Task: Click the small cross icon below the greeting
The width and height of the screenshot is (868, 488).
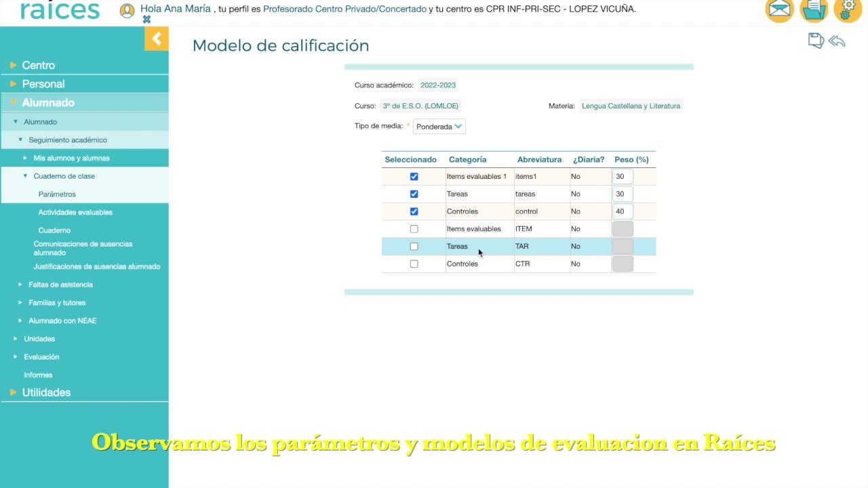Action: (x=146, y=20)
